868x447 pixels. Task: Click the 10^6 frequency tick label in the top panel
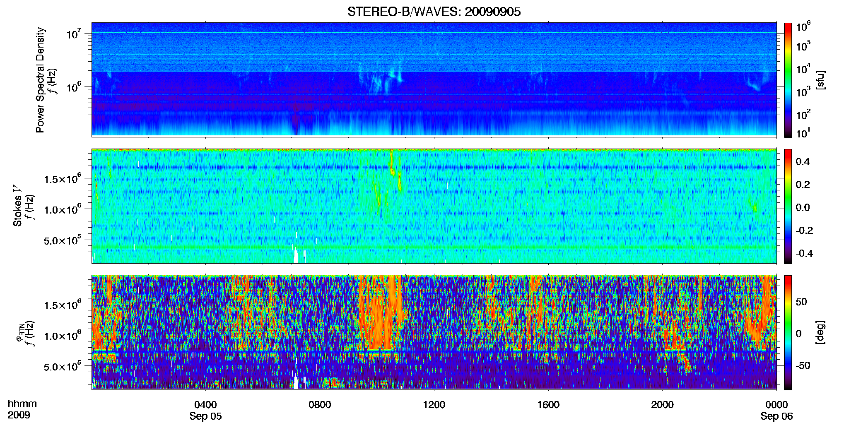click(74, 87)
